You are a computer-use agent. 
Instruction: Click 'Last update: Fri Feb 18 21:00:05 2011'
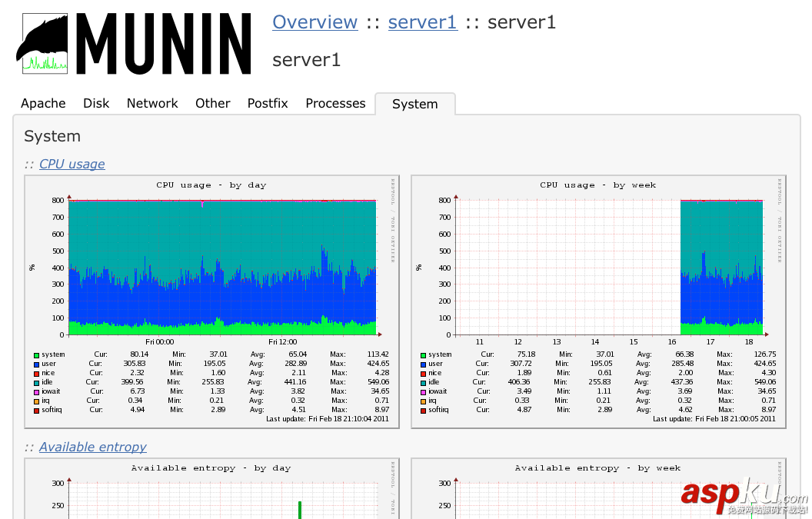(x=714, y=418)
